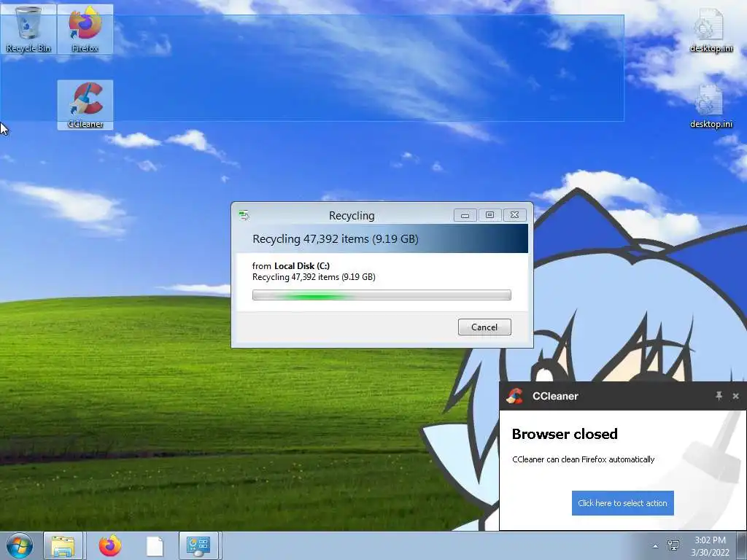The width and height of the screenshot is (747, 560).
Task: Open the Windows Start menu
Action: tap(19, 545)
